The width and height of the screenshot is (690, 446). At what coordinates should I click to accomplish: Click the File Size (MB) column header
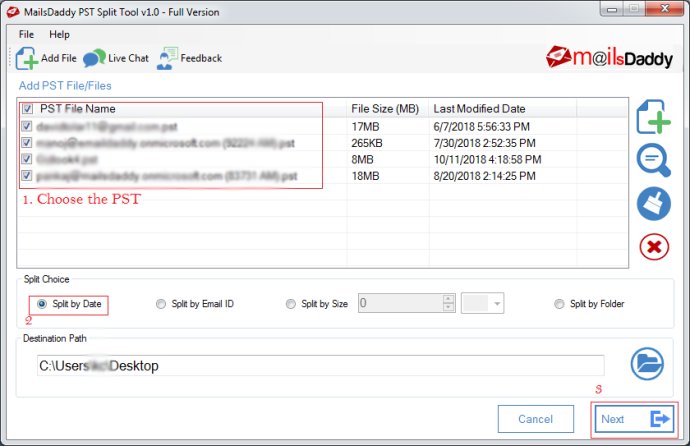tap(385, 109)
